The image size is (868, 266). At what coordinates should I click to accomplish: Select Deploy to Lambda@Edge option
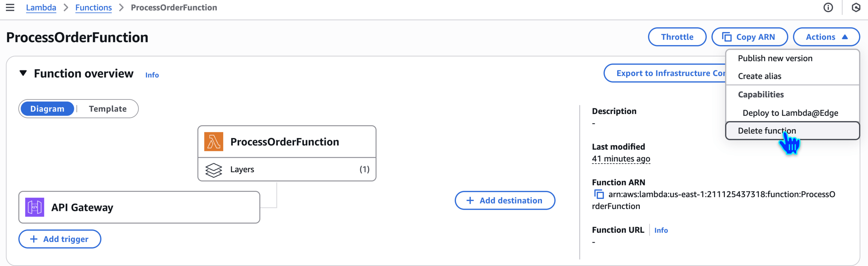(x=790, y=113)
